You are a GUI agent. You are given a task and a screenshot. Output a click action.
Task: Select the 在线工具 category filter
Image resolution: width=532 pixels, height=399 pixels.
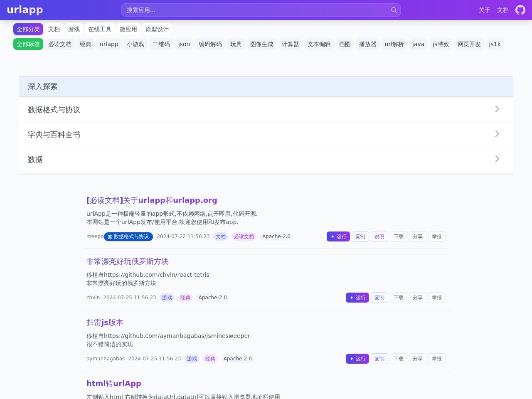tap(100, 29)
